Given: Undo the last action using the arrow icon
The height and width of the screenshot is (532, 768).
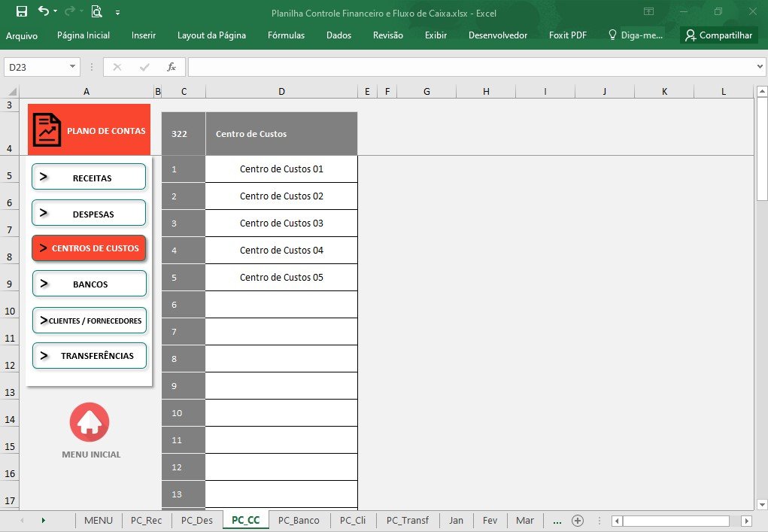Looking at the screenshot, I should (x=44, y=11).
